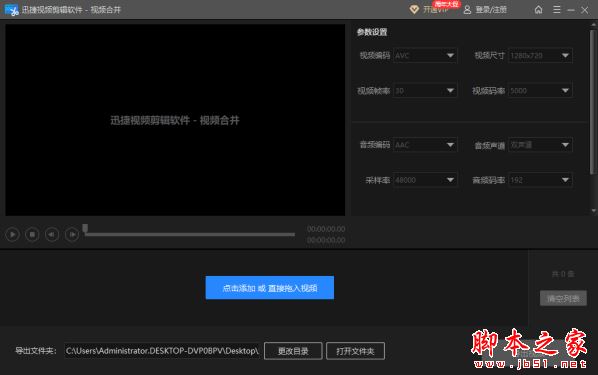Click the export folder path field
Screen dimensions: 598x375
(162, 351)
